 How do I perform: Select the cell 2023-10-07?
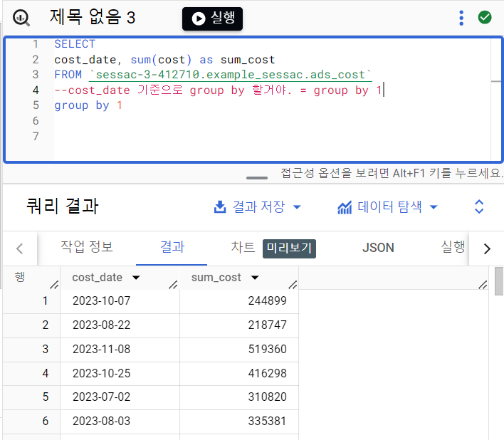point(101,301)
